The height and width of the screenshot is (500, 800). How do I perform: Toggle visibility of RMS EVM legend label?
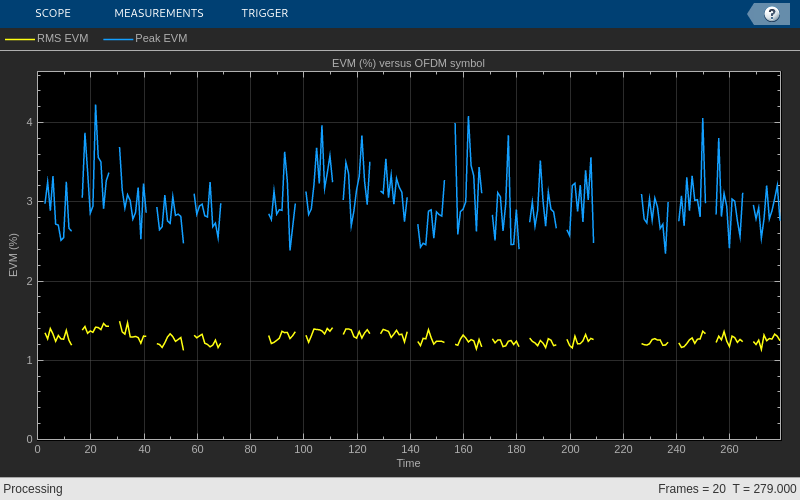click(62, 38)
